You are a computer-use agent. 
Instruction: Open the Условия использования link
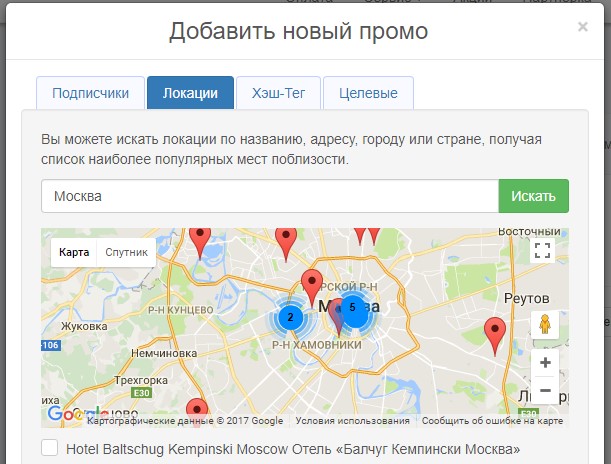352,421
